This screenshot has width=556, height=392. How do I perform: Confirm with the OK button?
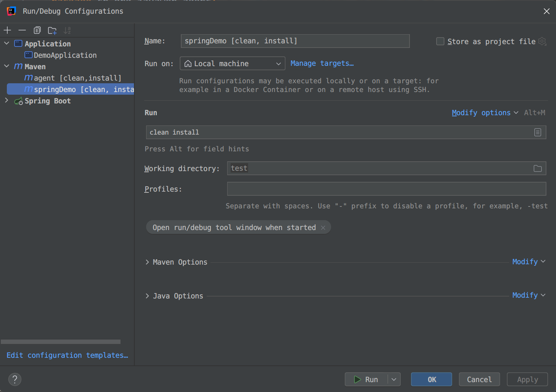coord(432,379)
